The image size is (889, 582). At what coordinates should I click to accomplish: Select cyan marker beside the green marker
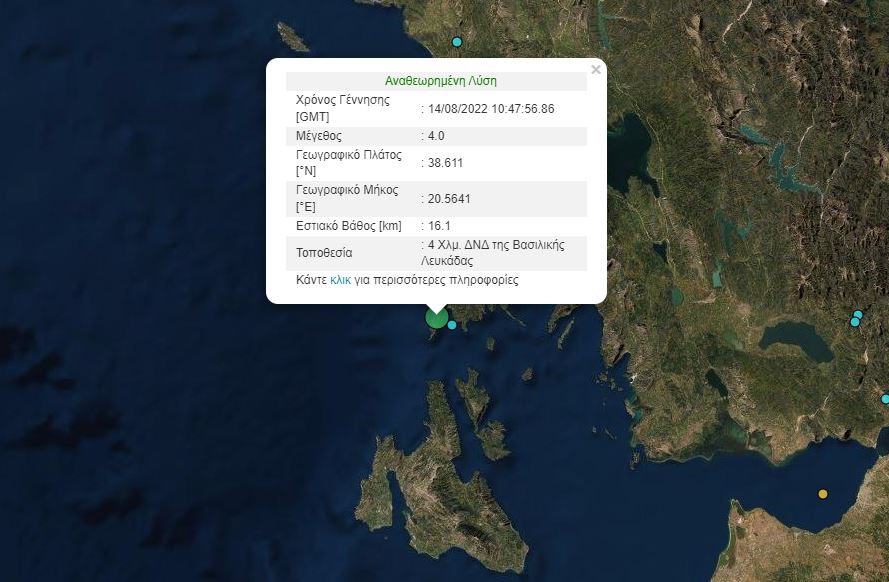[452, 325]
